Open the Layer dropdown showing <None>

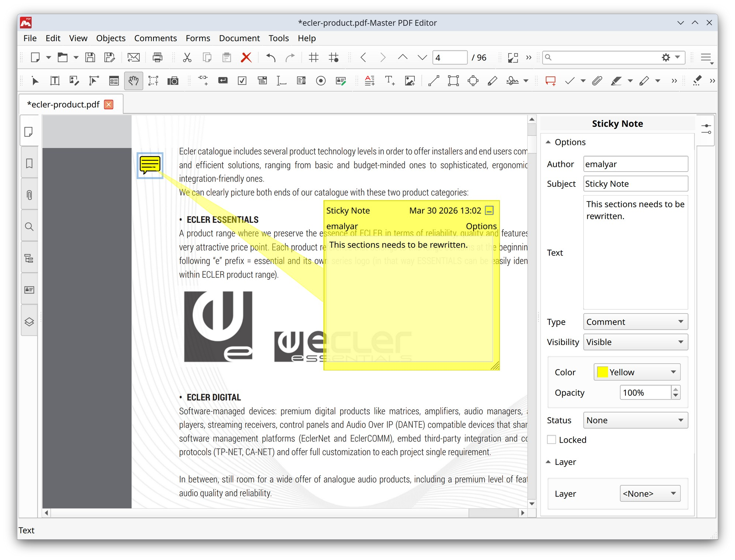click(x=650, y=494)
